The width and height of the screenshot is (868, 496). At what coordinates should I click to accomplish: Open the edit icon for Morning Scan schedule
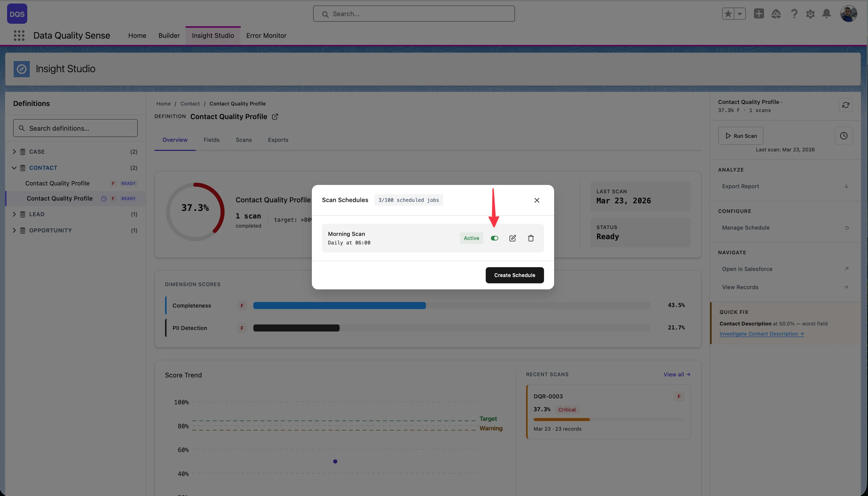512,238
